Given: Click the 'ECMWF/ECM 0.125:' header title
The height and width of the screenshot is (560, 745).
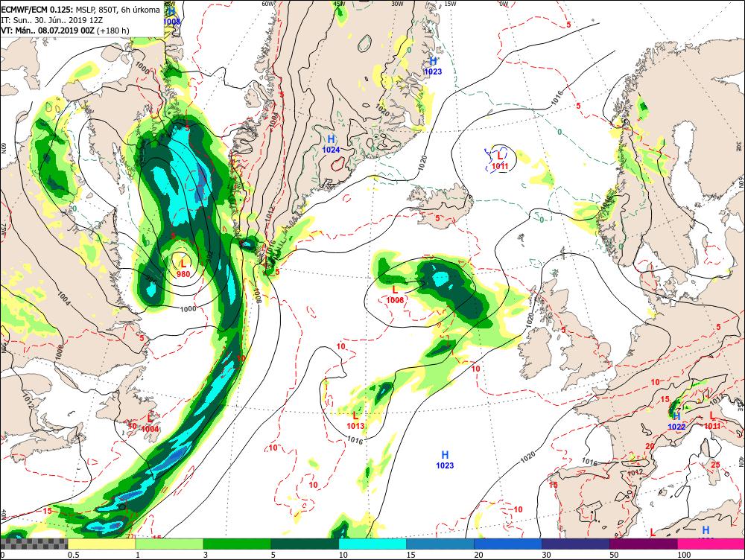Looking at the screenshot, I should coord(37,10).
